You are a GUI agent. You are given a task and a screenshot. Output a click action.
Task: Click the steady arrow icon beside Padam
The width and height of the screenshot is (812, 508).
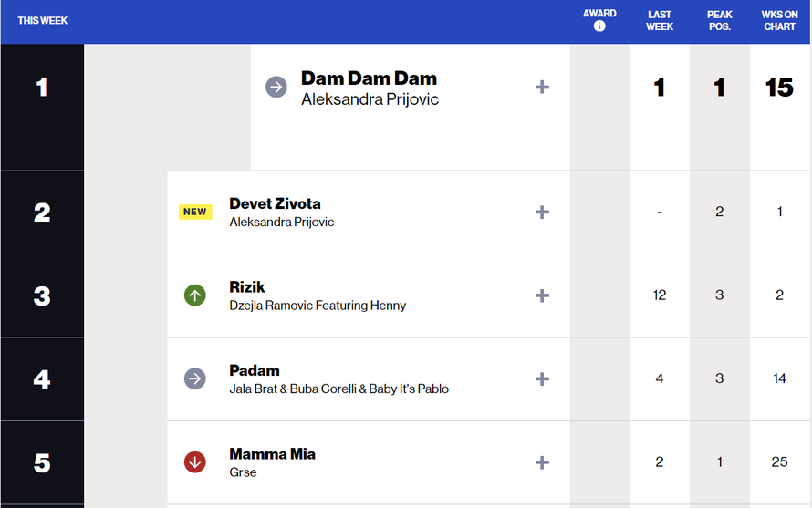click(194, 378)
